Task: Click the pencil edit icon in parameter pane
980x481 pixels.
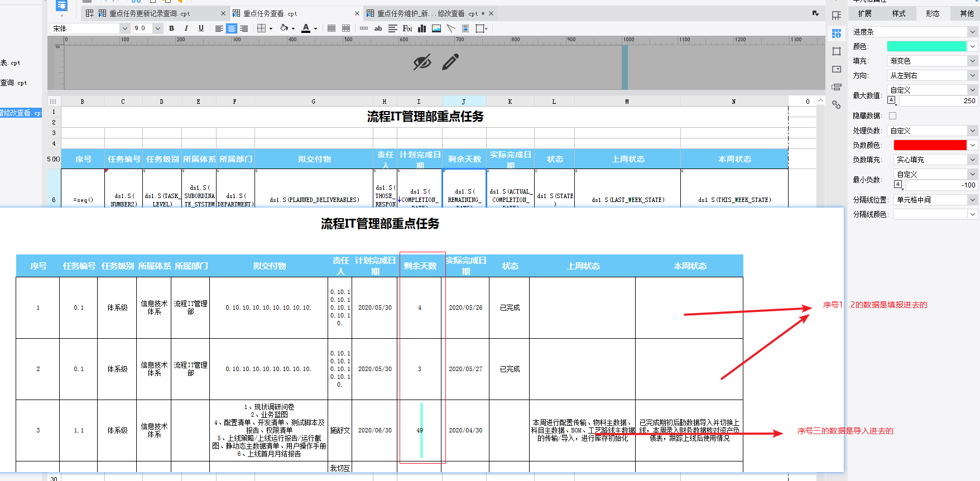Action: click(x=450, y=62)
